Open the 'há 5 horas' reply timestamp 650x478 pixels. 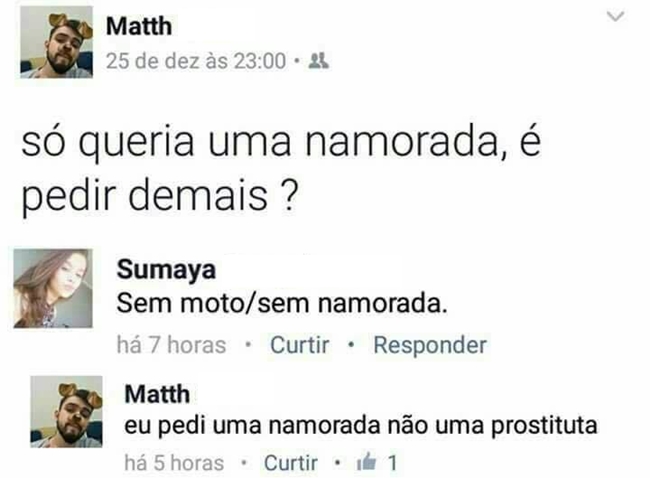click(174, 463)
